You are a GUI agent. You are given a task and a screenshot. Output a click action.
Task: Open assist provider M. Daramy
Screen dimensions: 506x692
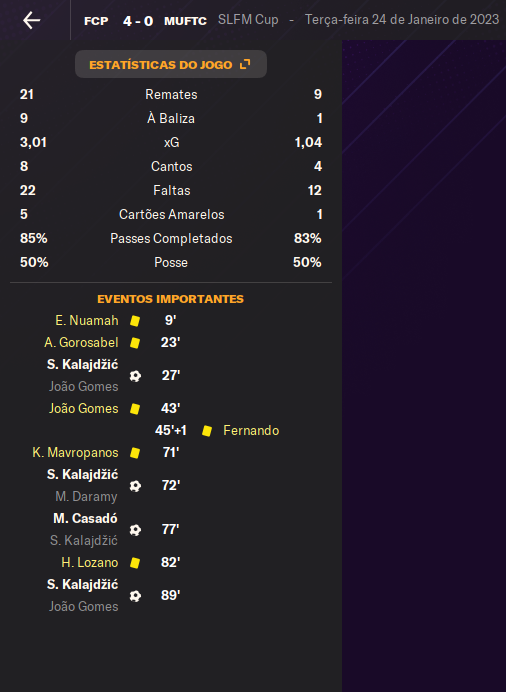coord(86,496)
